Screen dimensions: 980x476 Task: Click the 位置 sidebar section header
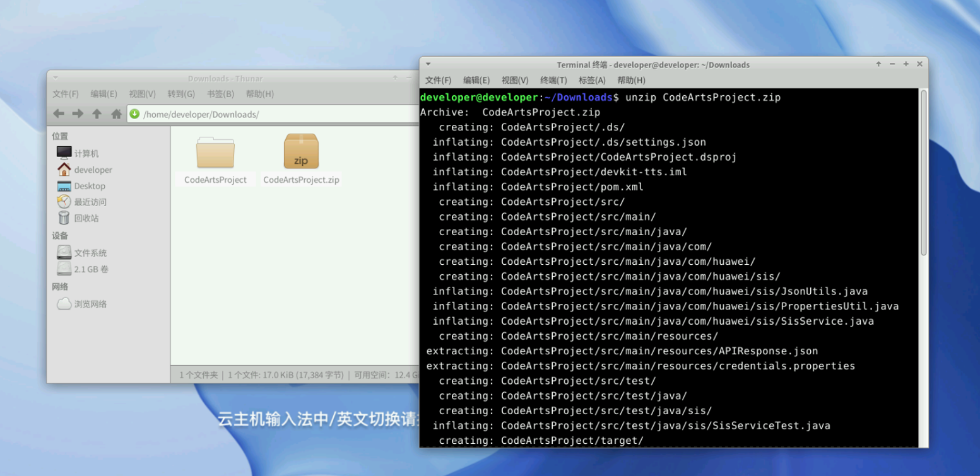pyautogui.click(x=60, y=136)
